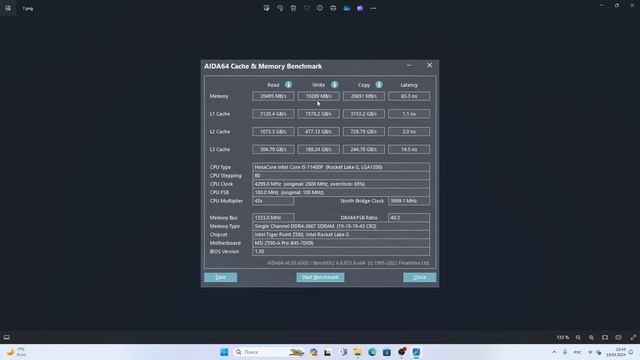Open Microsoft Edge in the taskbar
The height and width of the screenshot is (360, 640).
point(372,352)
